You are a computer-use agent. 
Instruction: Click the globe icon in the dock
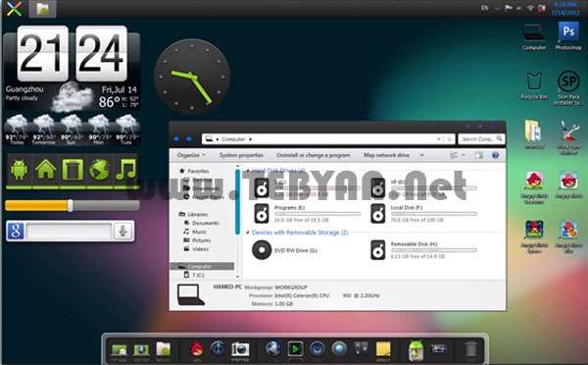273,349
